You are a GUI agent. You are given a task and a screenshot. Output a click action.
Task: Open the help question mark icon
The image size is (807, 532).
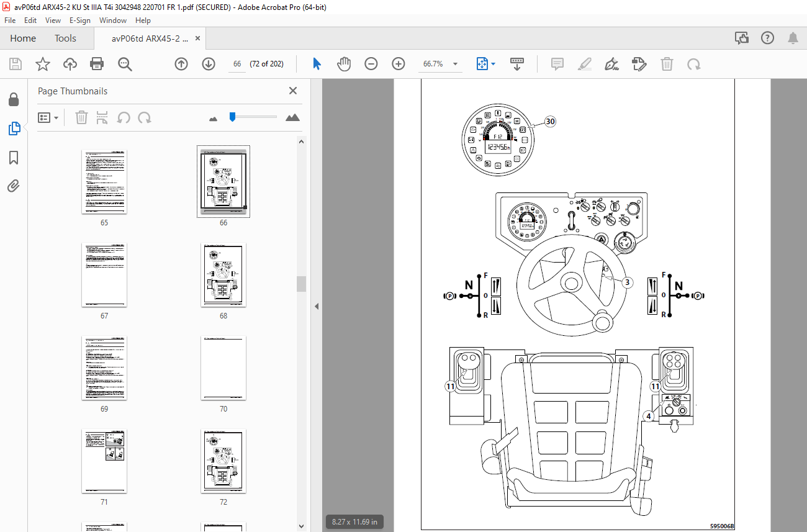coord(767,38)
